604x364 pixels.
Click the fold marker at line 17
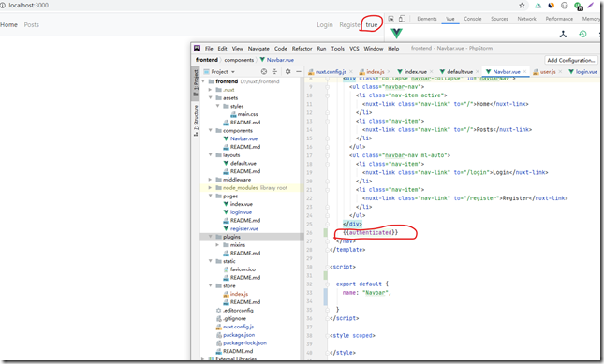point(327,155)
